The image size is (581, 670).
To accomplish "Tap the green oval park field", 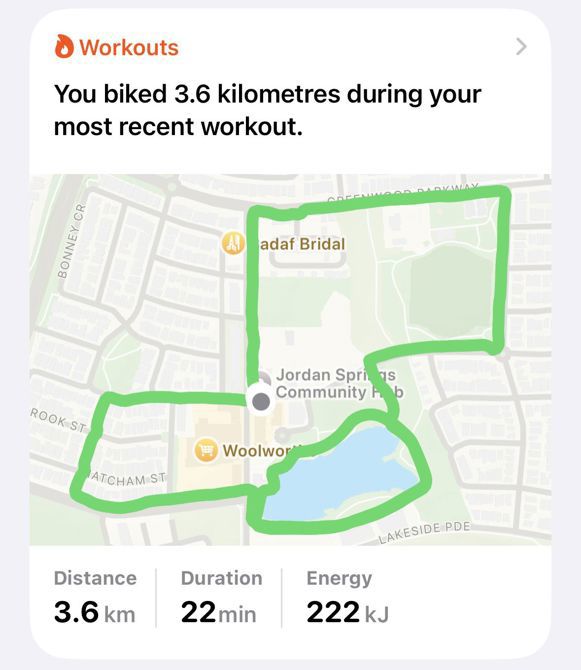I will [x=451, y=291].
